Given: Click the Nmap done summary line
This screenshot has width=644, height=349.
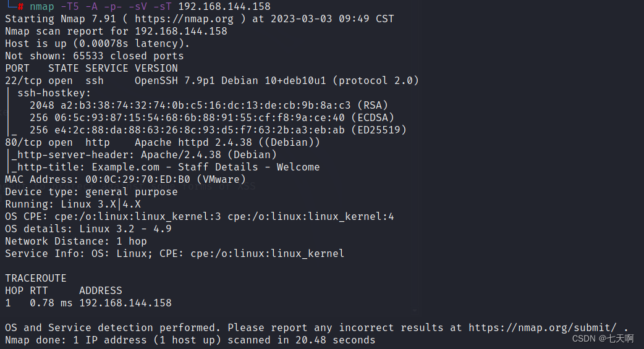Looking at the screenshot, I should point(190,340).
